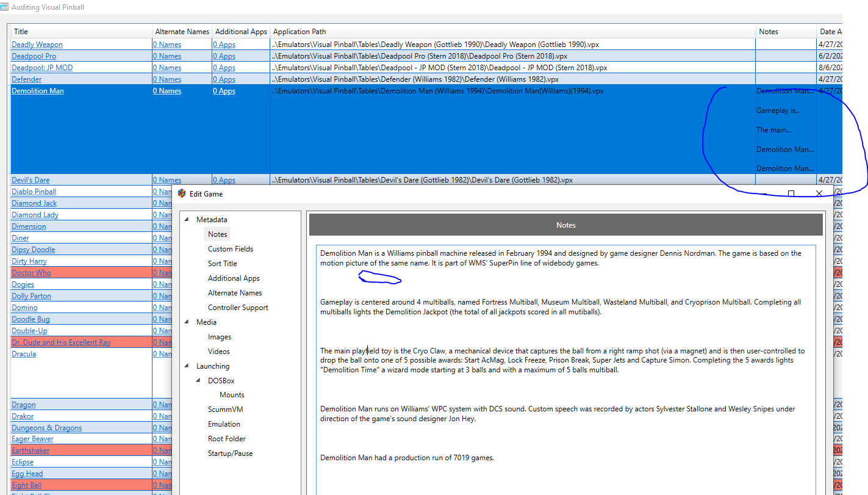Sort by the Additional Apps column header
Image resolution: width=868 pixels, height=495 pixels.
pos(241,32)
